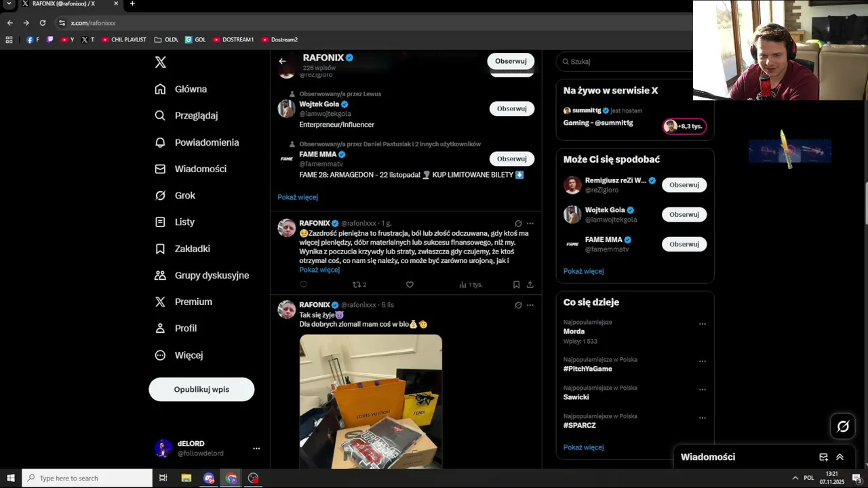Open the Morda trend

point(574,331)
